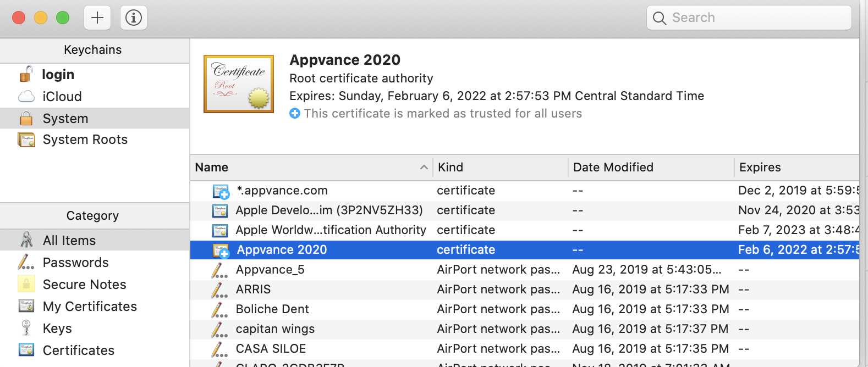This screenshot has height=367, width=868.
Task: Click the All Items keys icon
Action: (x=26, y=240)
